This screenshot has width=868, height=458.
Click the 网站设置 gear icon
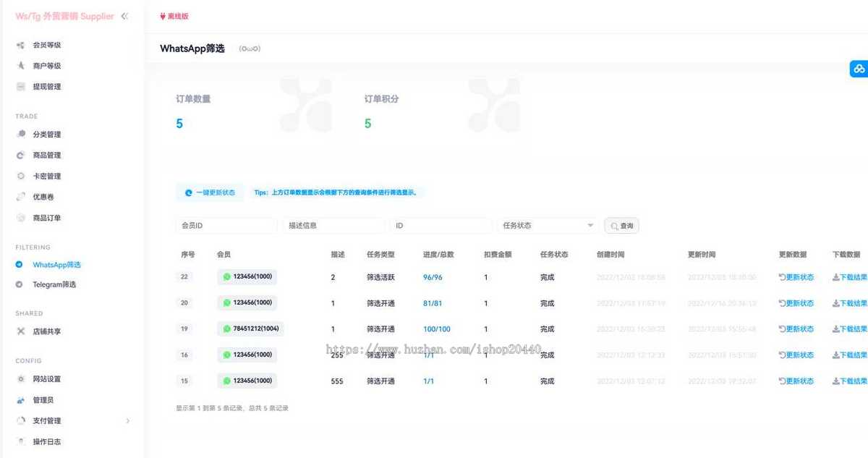[21, 379]
